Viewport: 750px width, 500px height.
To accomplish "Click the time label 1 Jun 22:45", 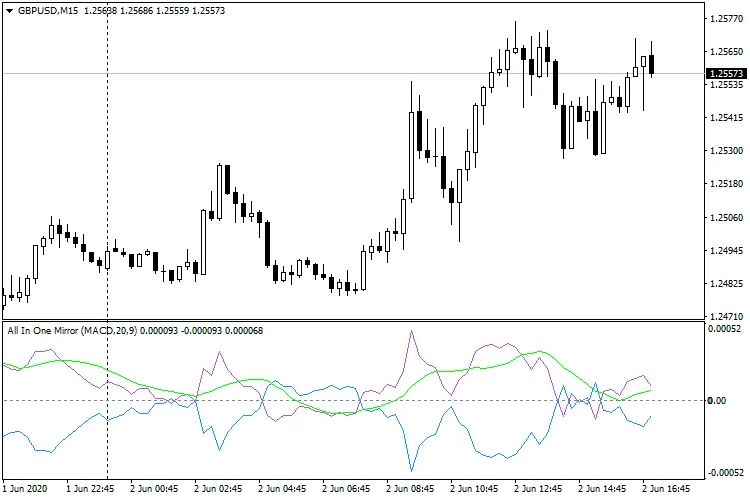I will [x=90, y=489].
